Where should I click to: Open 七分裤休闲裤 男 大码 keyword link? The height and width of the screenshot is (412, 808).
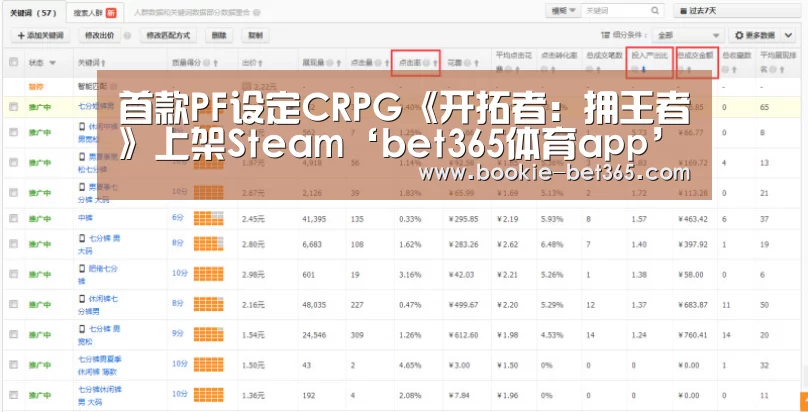coord(100,394)
